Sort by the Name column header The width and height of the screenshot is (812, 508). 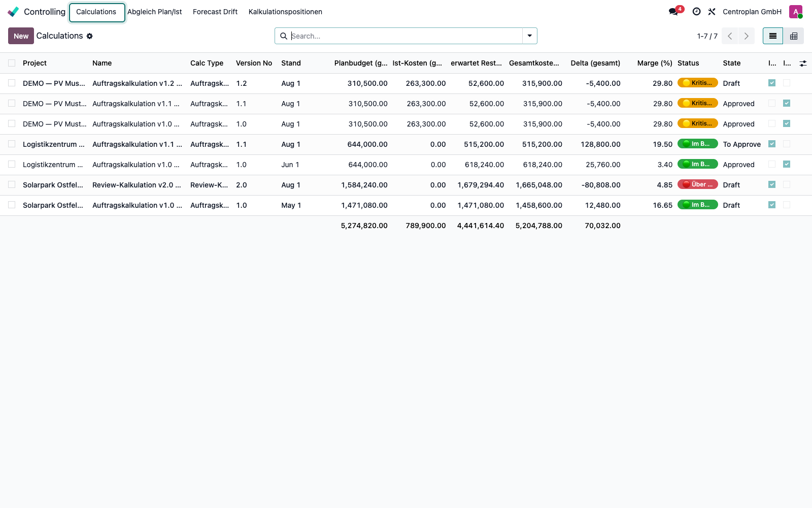pos(102,63)
